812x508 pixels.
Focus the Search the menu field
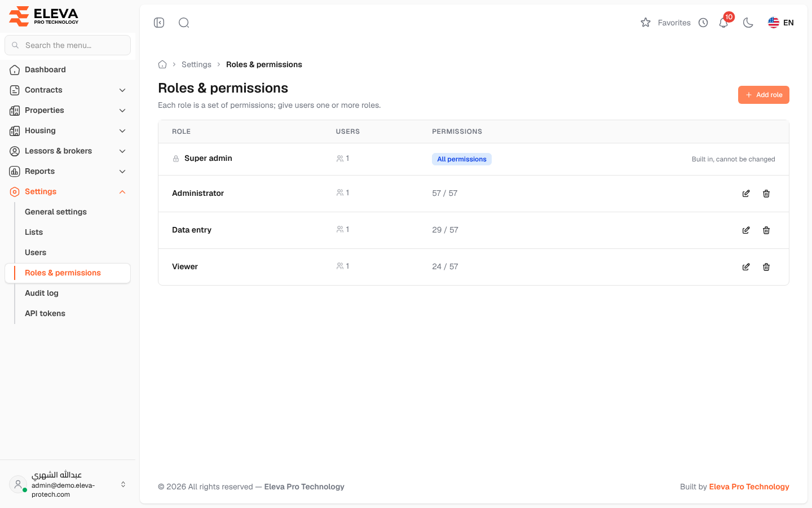(68, 45)
